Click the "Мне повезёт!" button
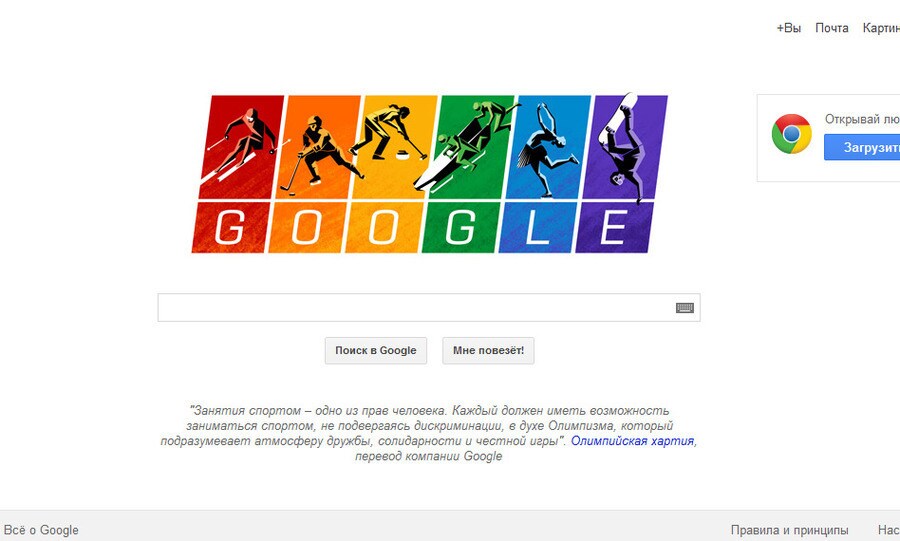This screenshot has width=900, height=541. click(488, 351)
